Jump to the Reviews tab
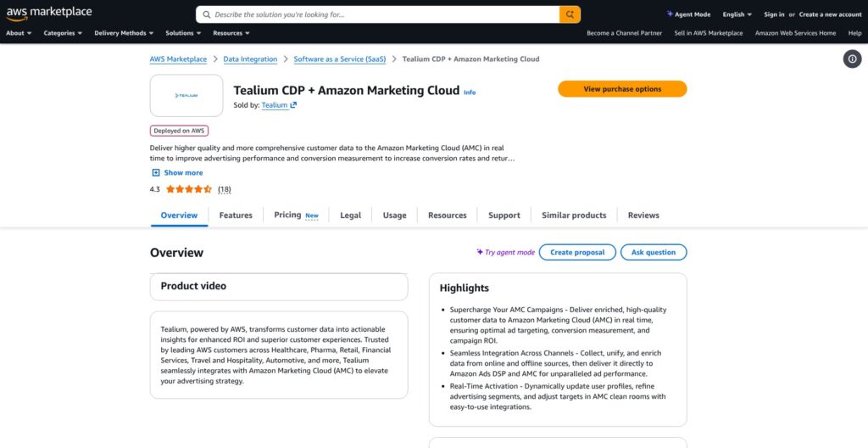The height and width of the screenshot is (448, 868). click(x=643, y=216)
